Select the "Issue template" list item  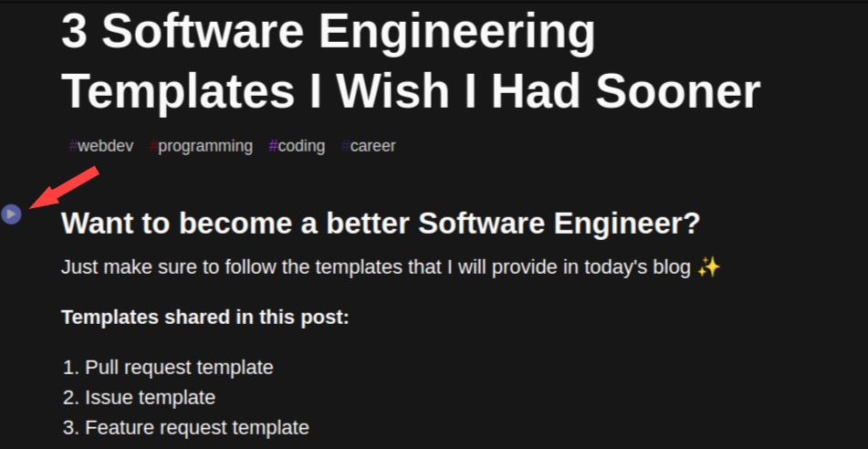[150, 398]
